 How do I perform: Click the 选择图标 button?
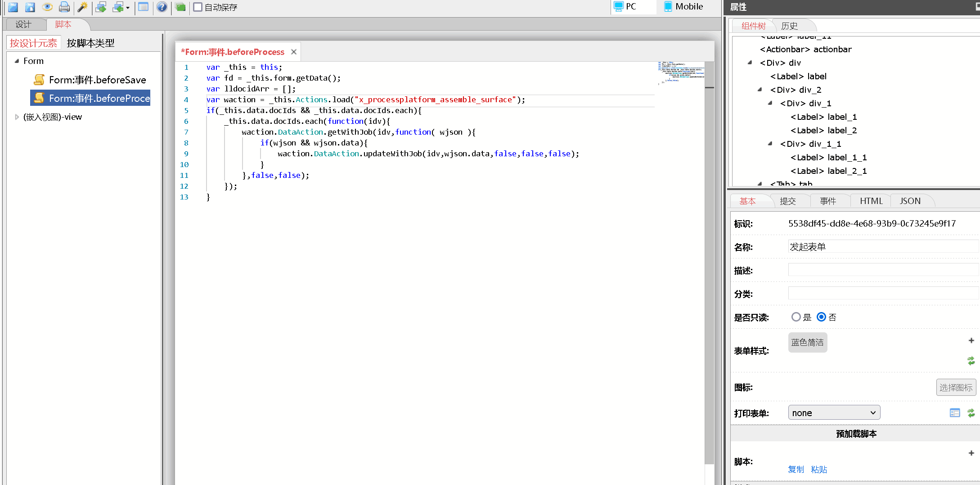point(956,387)
